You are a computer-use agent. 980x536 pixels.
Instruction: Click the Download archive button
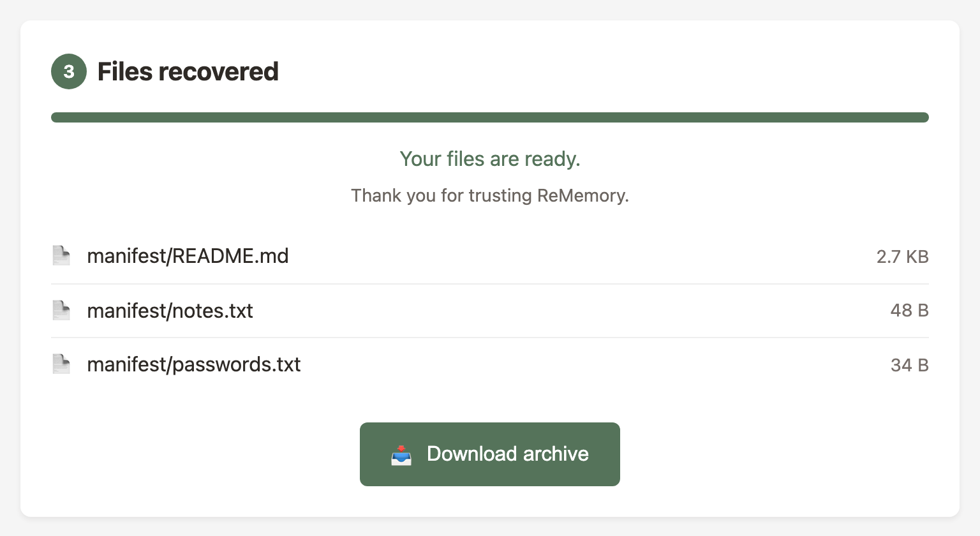(490, 454)
